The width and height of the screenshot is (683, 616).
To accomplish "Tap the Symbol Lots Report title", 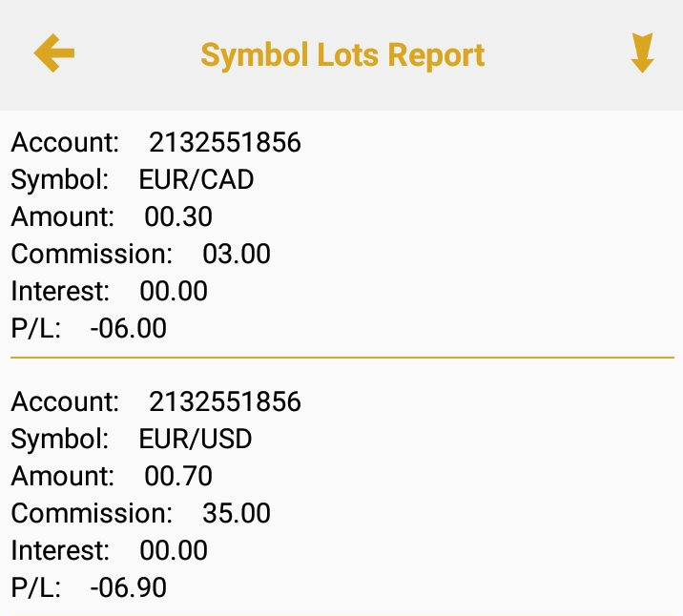I will (342, 54).
